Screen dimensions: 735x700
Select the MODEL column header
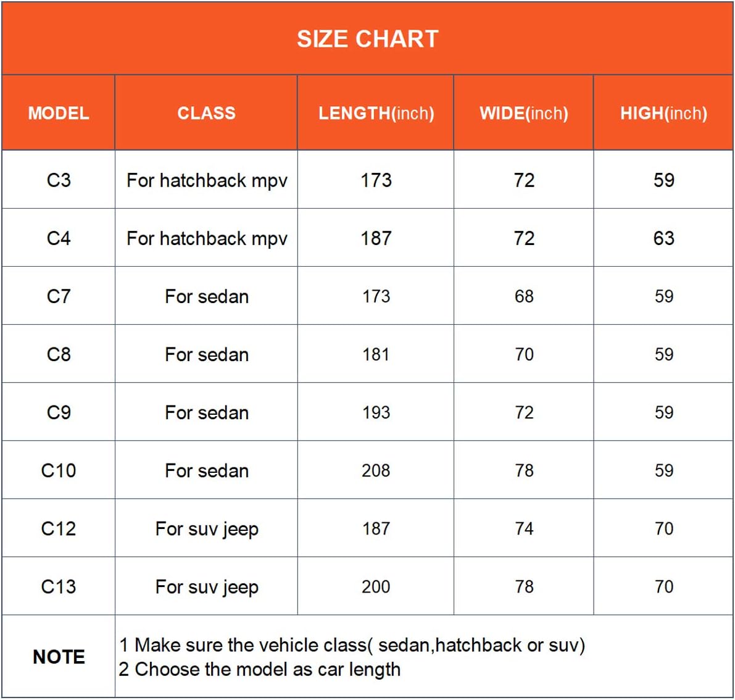click(x=59, y=113)
